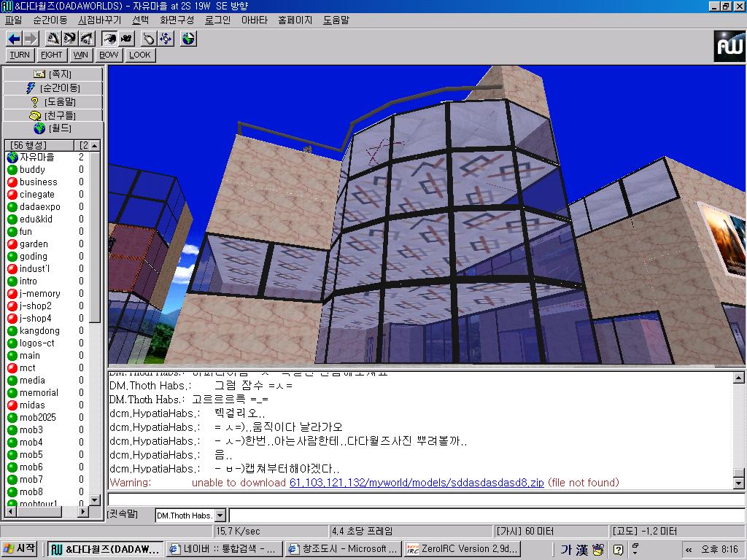Viewport: 747px width, 560px height.
Task: Select the dadaexpo world
Action: click(45, 206)
